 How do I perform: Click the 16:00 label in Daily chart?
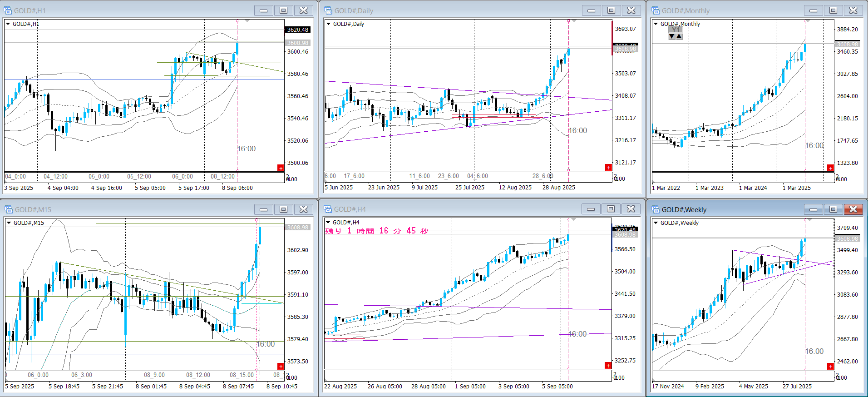578,130
